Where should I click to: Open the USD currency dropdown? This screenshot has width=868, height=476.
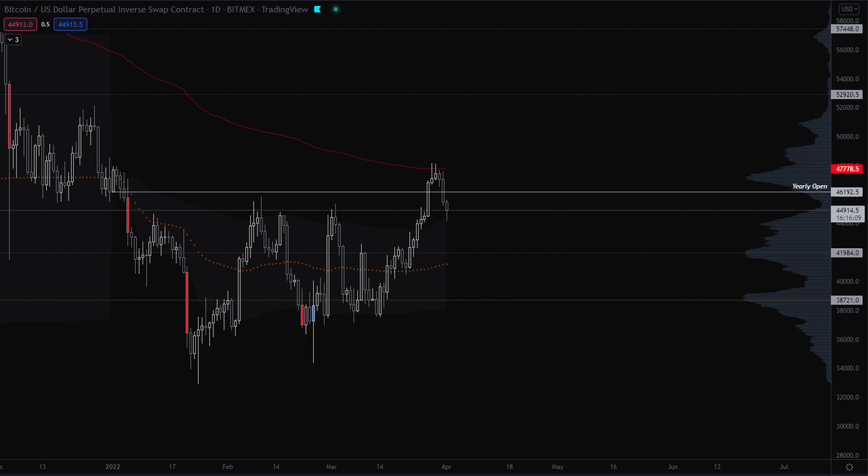[848, 9]
